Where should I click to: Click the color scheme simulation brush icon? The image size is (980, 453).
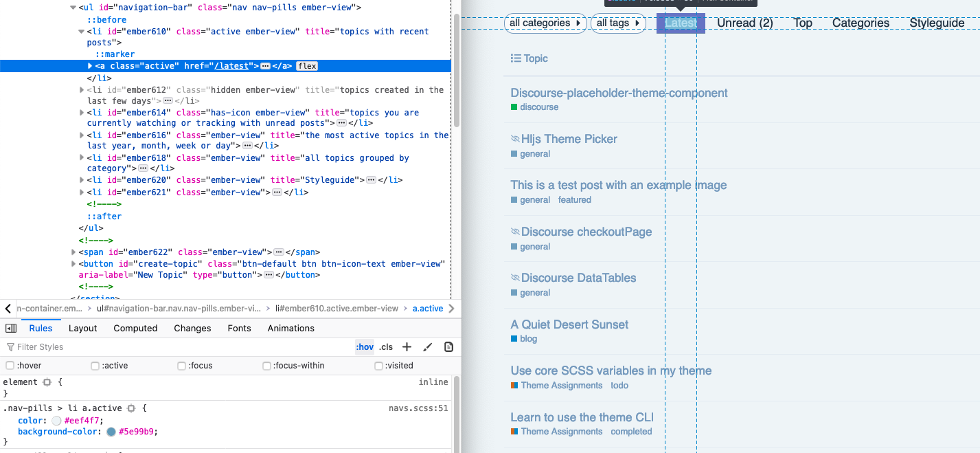click(427, 347)
